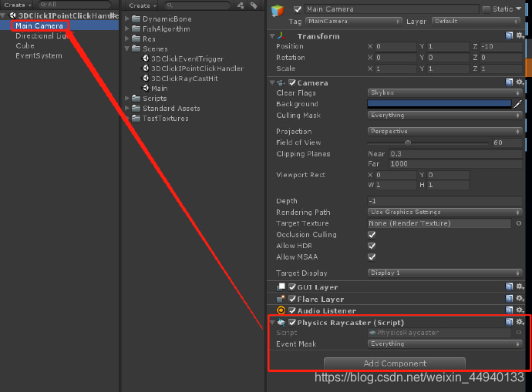
Task: Open the Static dropdown arrow
Action: 518,8
